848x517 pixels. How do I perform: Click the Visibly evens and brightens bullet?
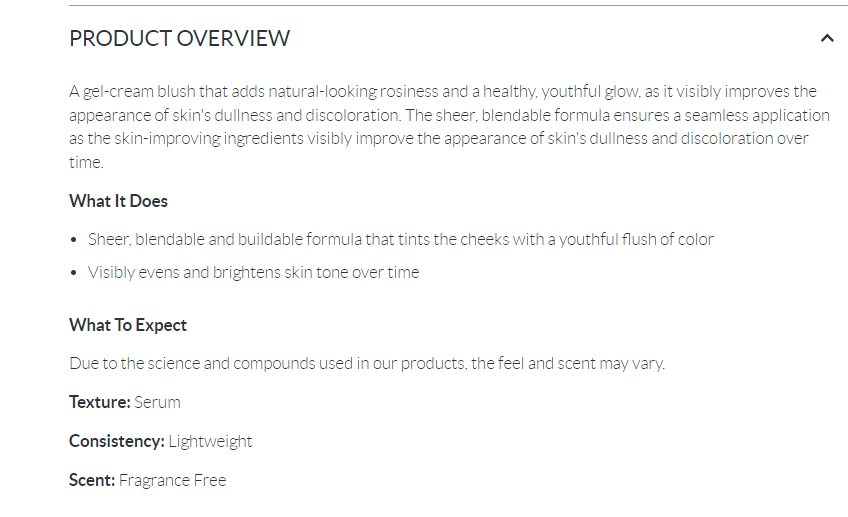click(253, 272)
